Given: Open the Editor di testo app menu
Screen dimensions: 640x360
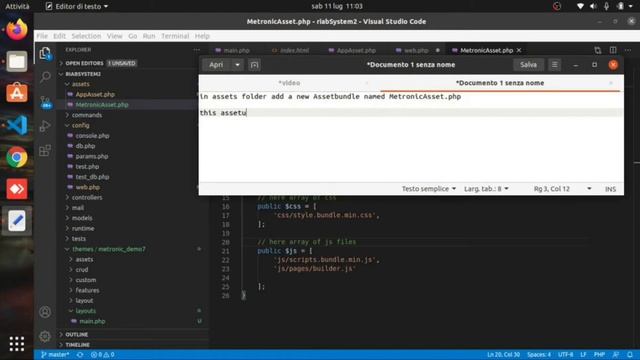Looking at the screenshot, I should coord(77,6).
